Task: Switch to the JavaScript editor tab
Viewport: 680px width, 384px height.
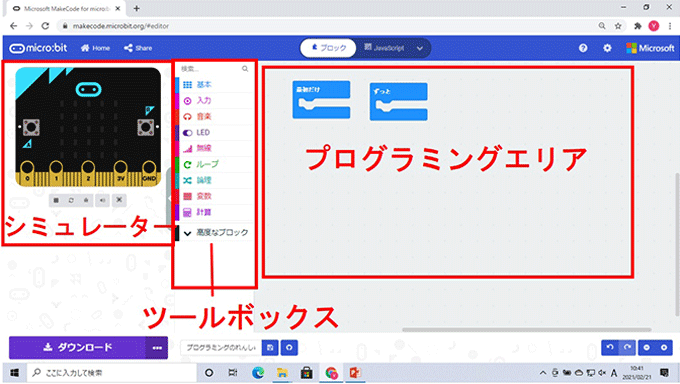Action: tap(384, 48)
